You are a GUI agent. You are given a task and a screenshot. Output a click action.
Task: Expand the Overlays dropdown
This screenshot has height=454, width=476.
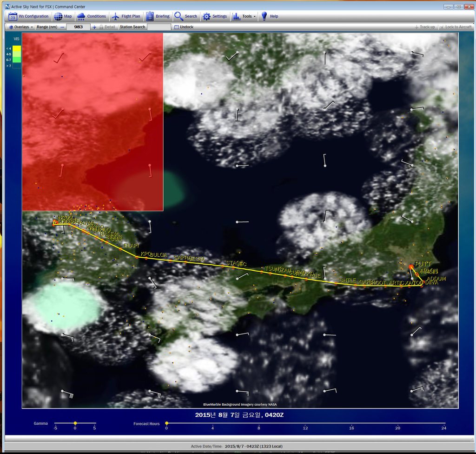pos(21,27)
